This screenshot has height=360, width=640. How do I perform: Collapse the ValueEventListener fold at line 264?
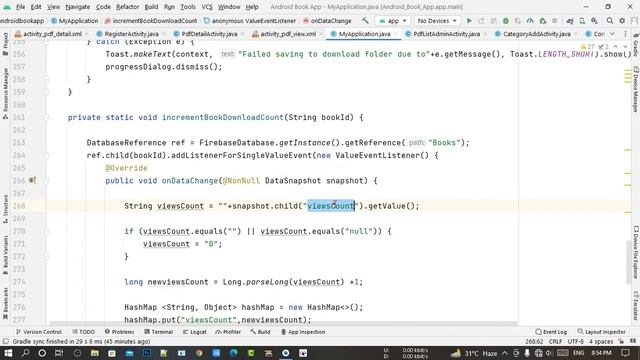coord(46,155)
